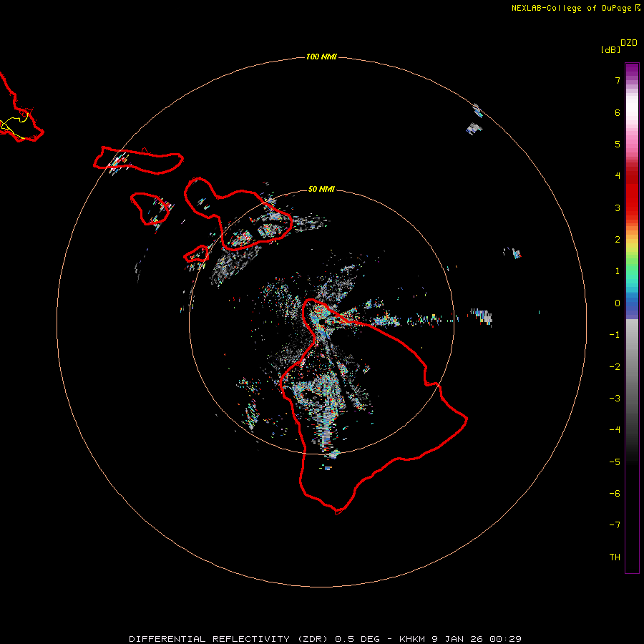Click the Molokai island outline

(138, 160)
